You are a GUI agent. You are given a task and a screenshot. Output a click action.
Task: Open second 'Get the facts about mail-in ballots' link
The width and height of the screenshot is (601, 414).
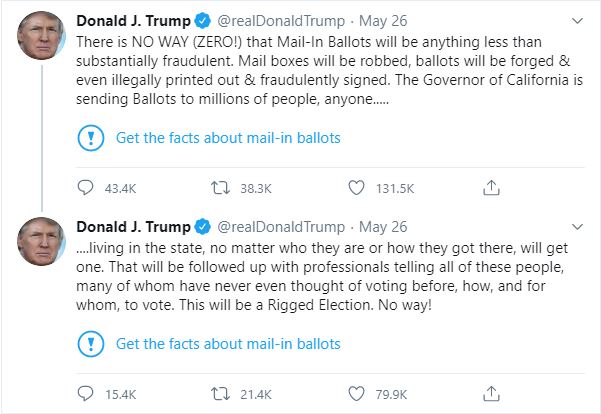pos(228,343)
